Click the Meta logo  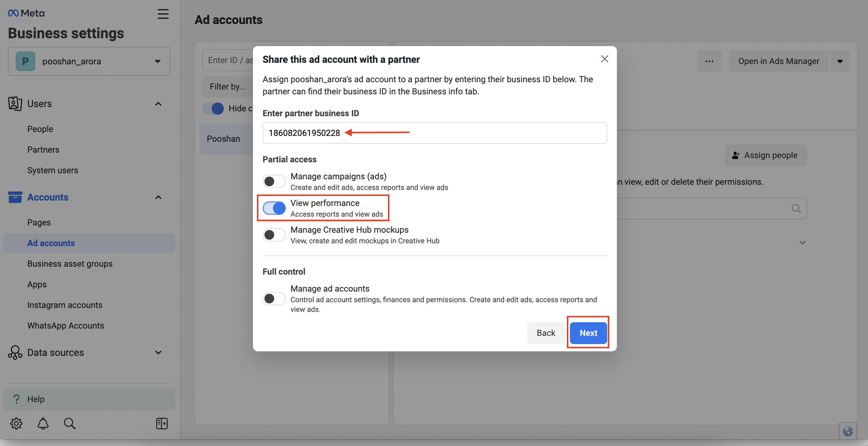[x=26, y=13]
